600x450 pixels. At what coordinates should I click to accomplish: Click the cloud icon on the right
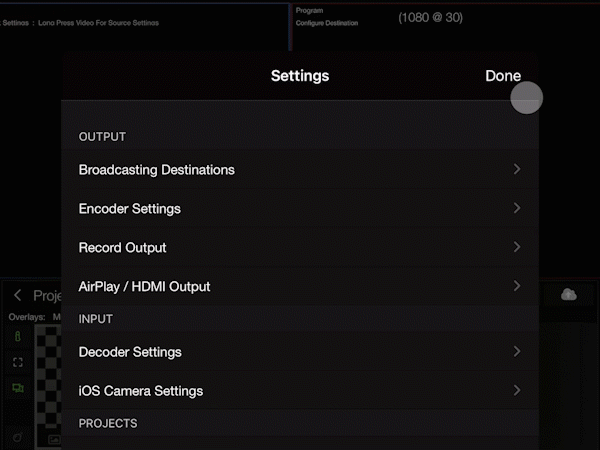tap(568, 294)
